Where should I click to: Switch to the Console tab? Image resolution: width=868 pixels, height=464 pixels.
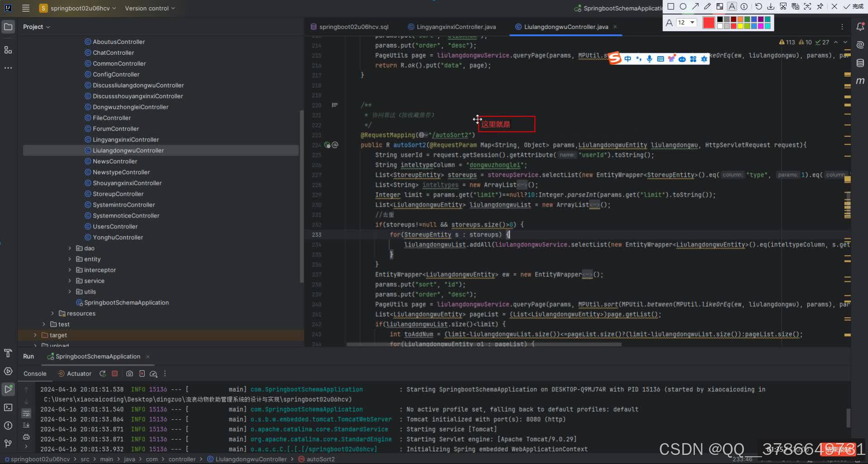point(35,374)
